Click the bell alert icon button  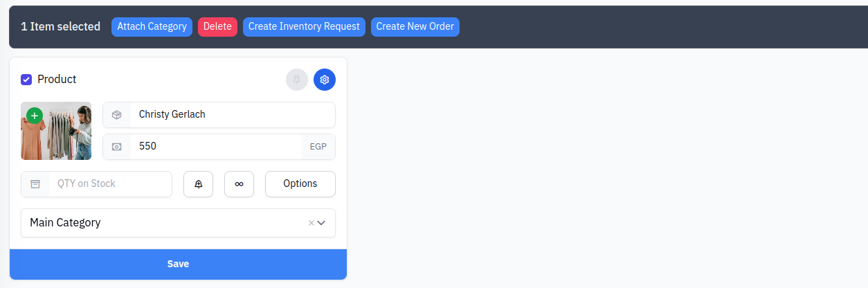198,184
